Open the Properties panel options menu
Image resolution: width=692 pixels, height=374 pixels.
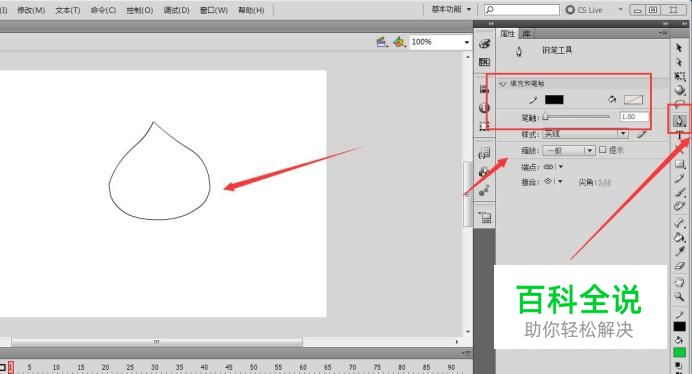click(x=663, y=33)
